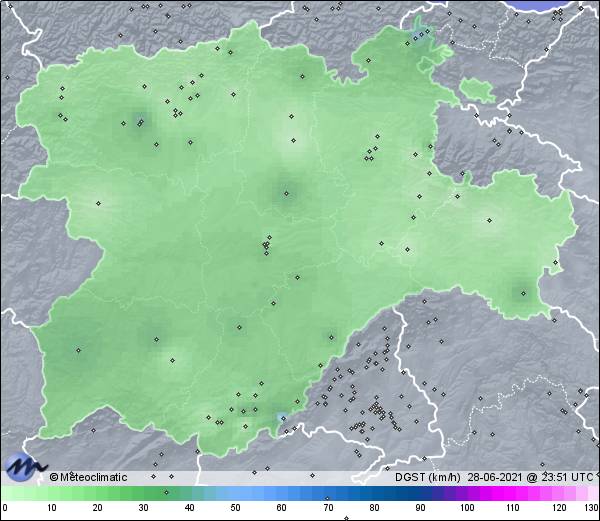Click the dark green gust spot in map center-north

287,193
